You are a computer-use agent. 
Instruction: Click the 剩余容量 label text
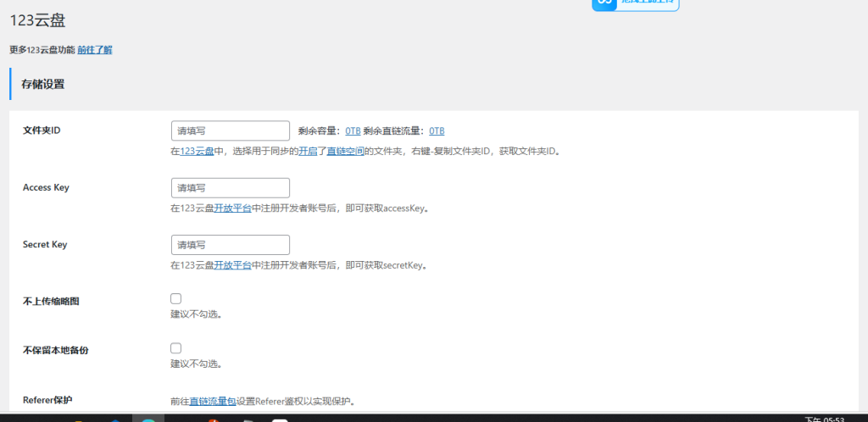319,131
